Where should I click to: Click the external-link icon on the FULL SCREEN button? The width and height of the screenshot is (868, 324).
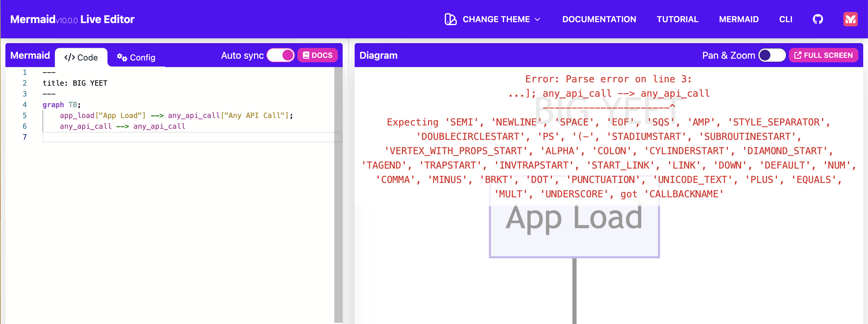click(x=797, y=55)
